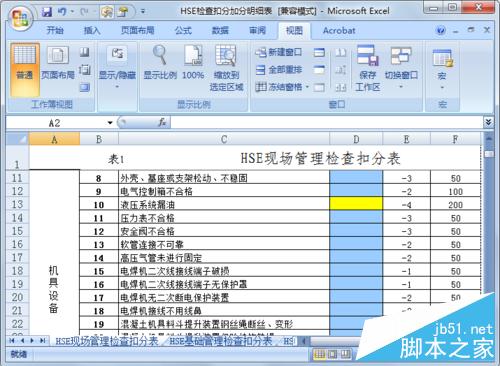Click Page Break Preview icon in status bar
500x366 pixels.
click(345, 354)
